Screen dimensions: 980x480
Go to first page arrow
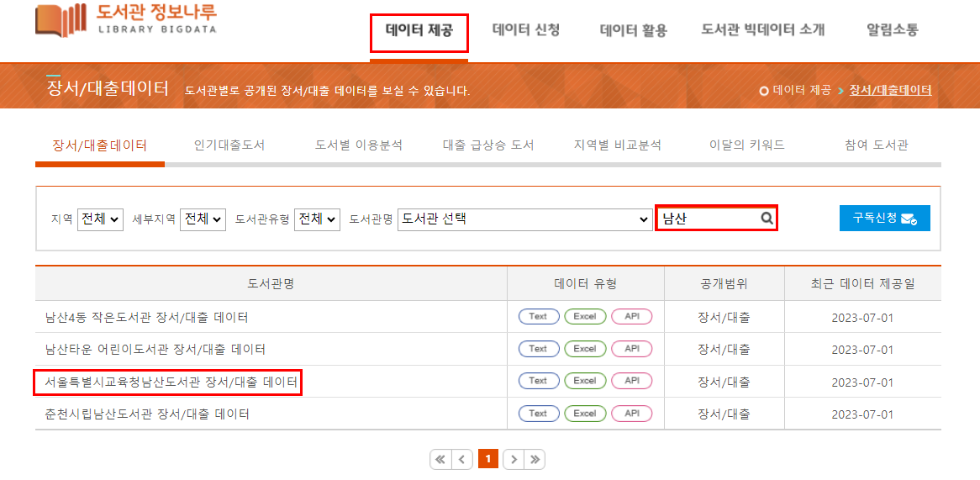pos(440,459)
